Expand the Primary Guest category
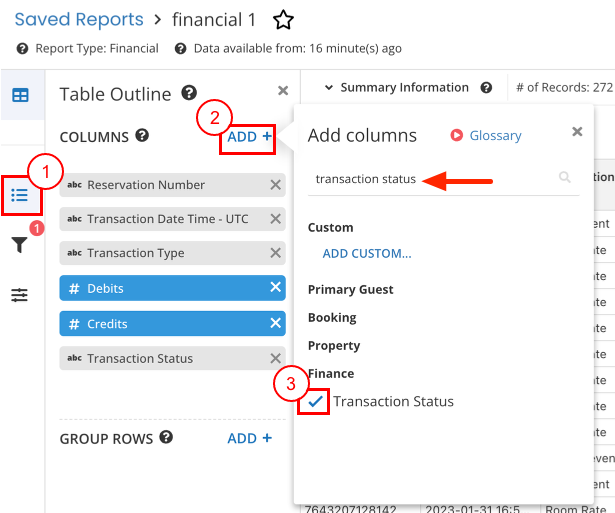This screenshot has height=513, width=615. 350,289
